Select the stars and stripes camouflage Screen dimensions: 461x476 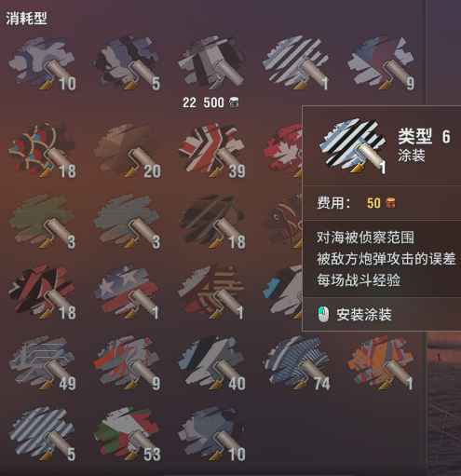tap(127, 292)
